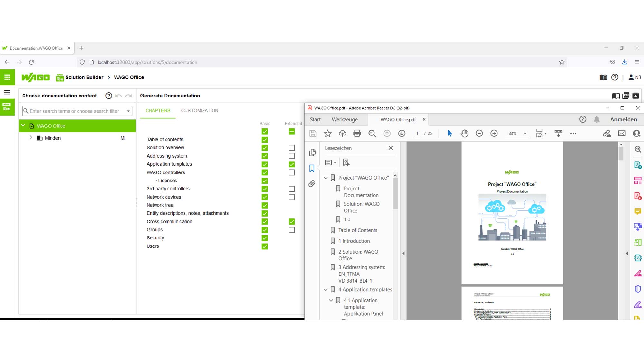Viewport: 644px width, 362px height.
Task: Open the Acrobat comment tool in right sidebar
Action: point(638,211)
